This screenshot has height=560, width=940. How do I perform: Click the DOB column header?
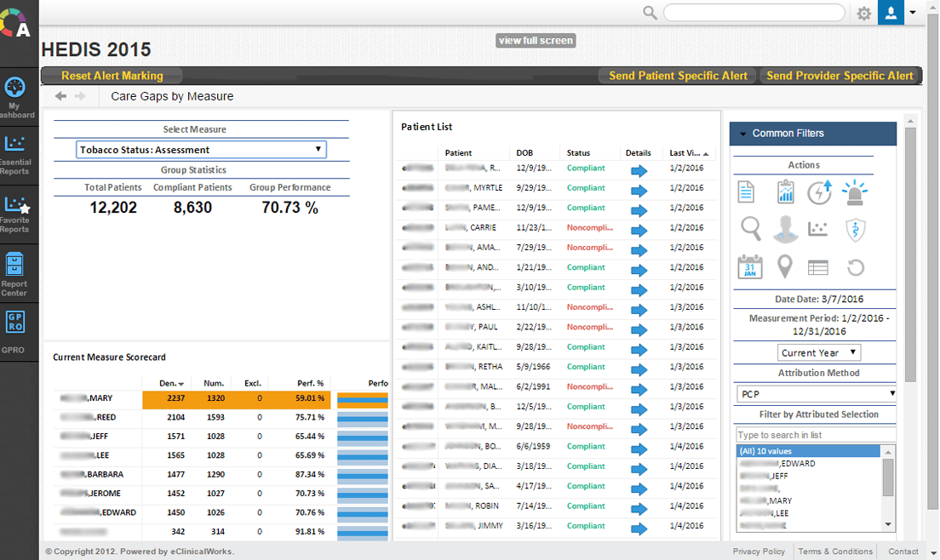point(524,152)
